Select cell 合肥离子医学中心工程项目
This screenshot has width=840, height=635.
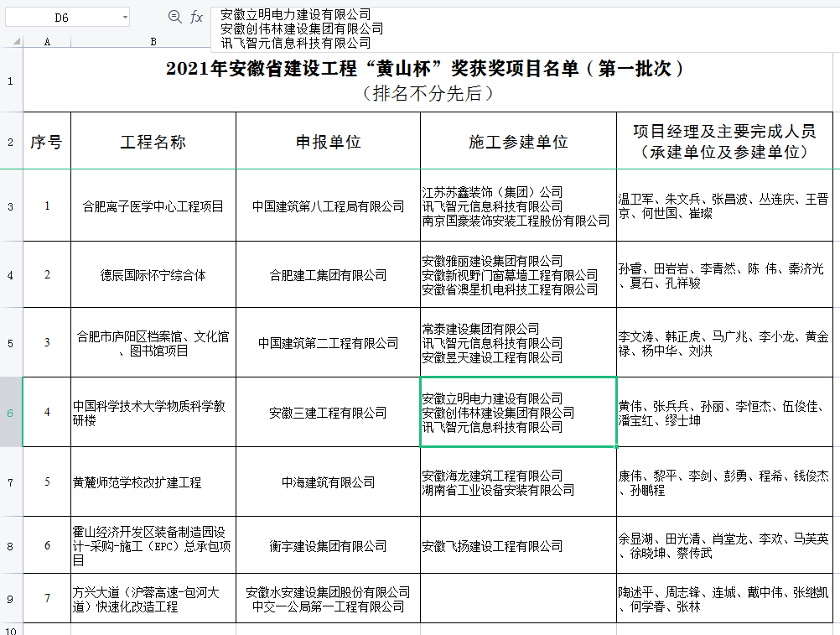click(x=153, y=206)
